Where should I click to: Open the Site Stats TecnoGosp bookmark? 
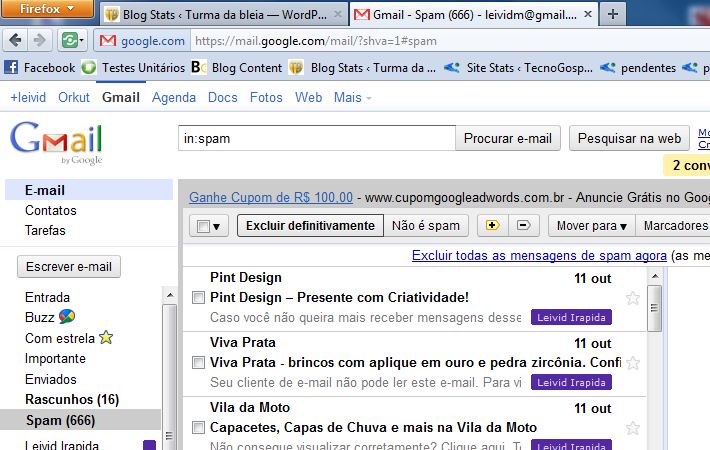[x=518, y=67]
